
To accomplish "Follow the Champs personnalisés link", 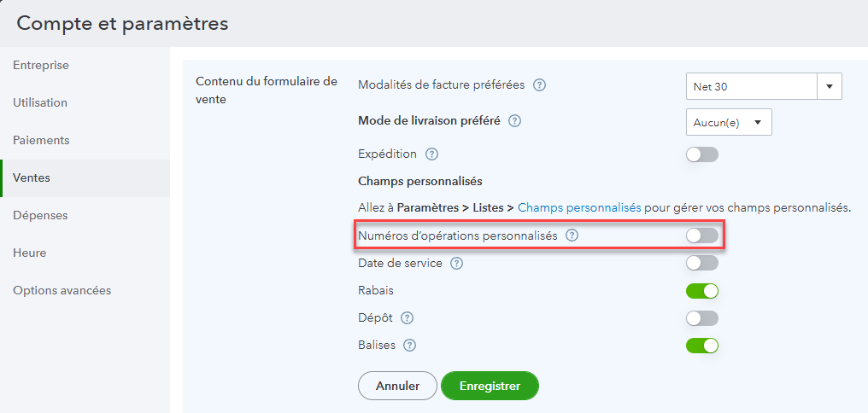I will click(579, 207).
